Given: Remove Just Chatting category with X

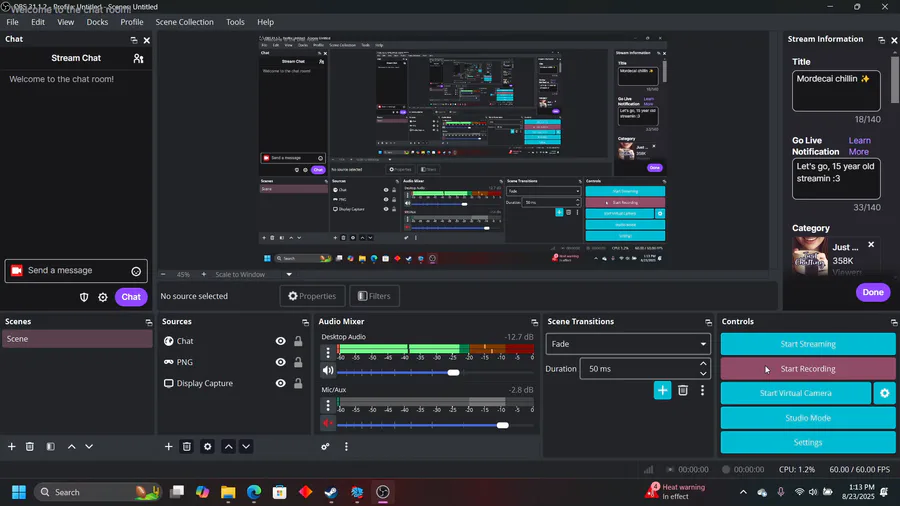Looking at the screenshot, I should [x=871, y=244].
